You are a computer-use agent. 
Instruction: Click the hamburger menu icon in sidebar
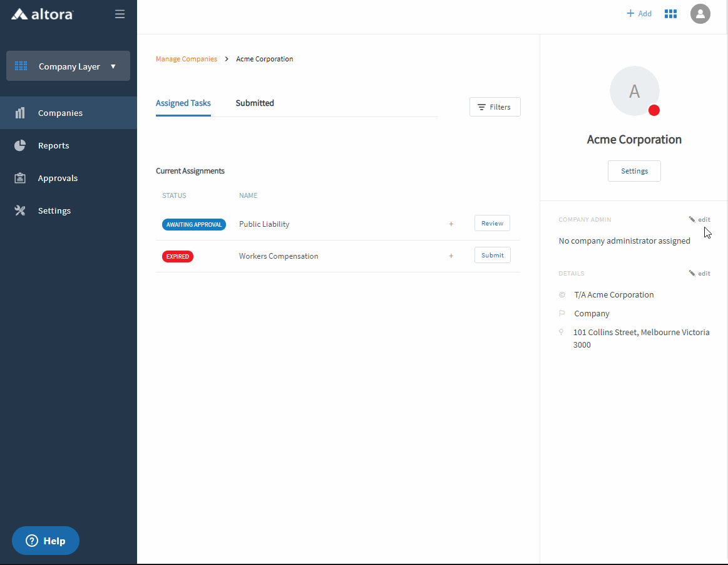[x=120, y=14]
